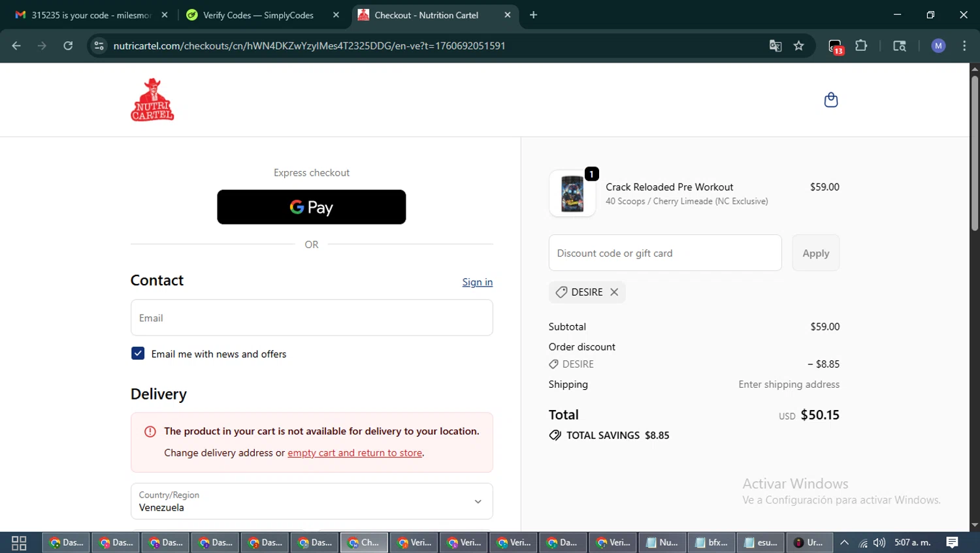The height and width of the screenshot is (553, 980).
Task: Open the Extensions puzzle-piece menu
Action: click(x=861, y=46)
